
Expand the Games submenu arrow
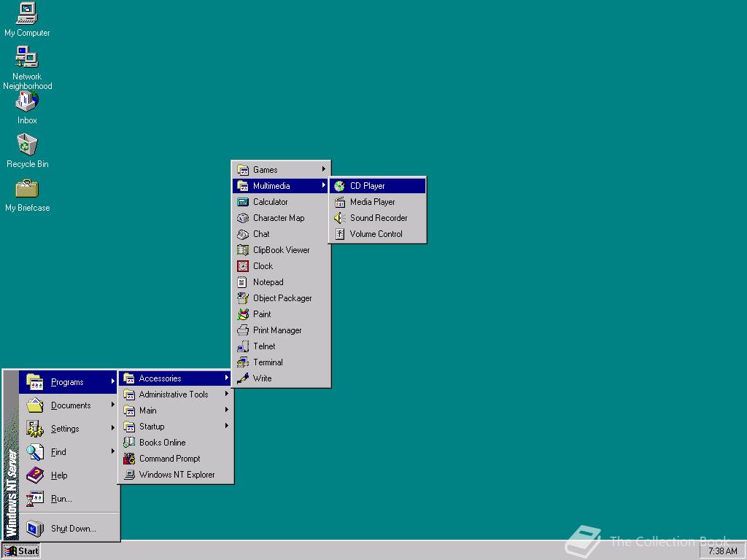323,169
